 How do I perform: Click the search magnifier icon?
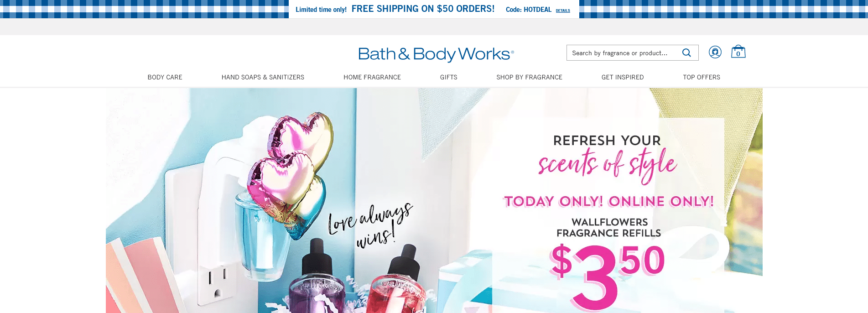pos(686,53)
